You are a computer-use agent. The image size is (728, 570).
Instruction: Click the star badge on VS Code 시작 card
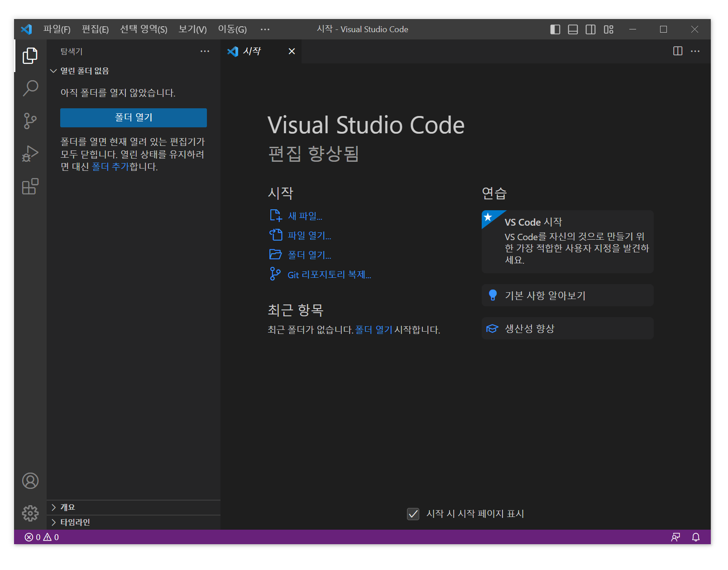(489, 217)
